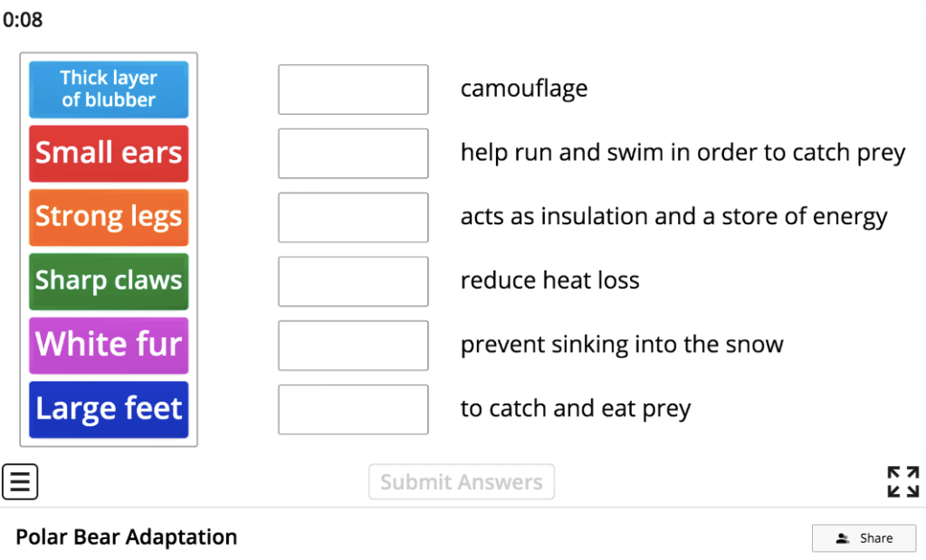The width and height of the screenshot is (926, 560).
Task: Click the slot for 'acts as insulation'
Action: tap(353, 217)
